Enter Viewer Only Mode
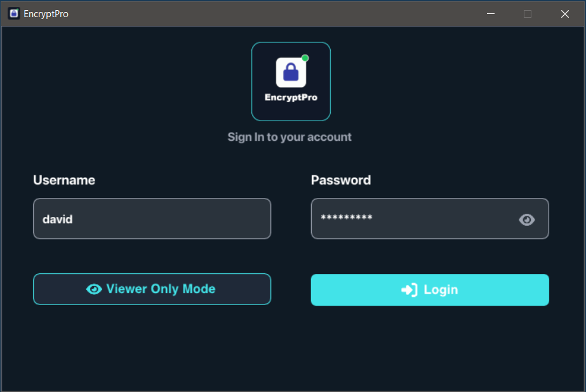This screenshot has height=392, width=586. point(152,289)
